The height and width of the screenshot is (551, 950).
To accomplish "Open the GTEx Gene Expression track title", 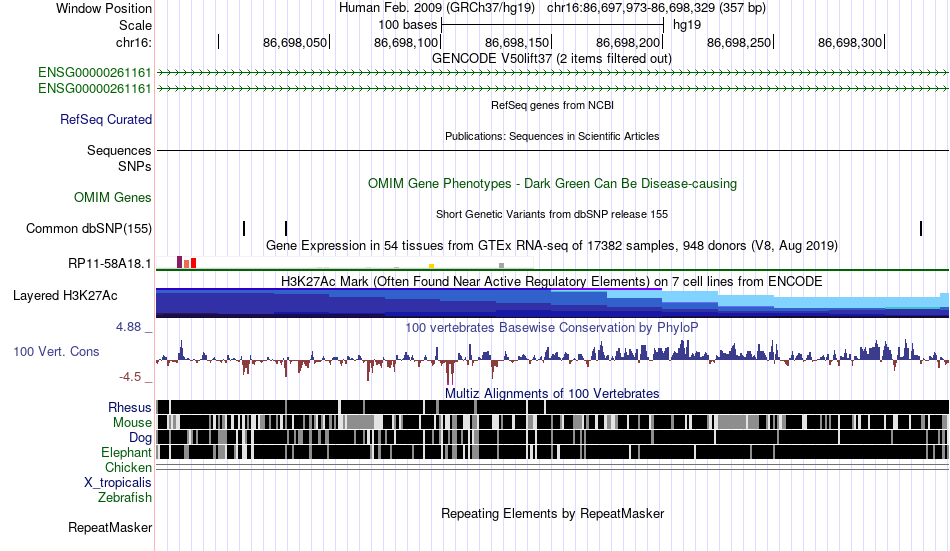I will pyautogui.click(x=552, y=245).
